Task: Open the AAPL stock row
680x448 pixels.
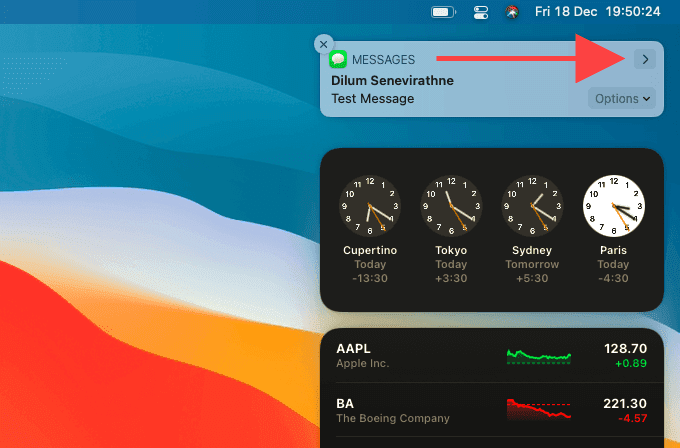Action: coord(400,355)
